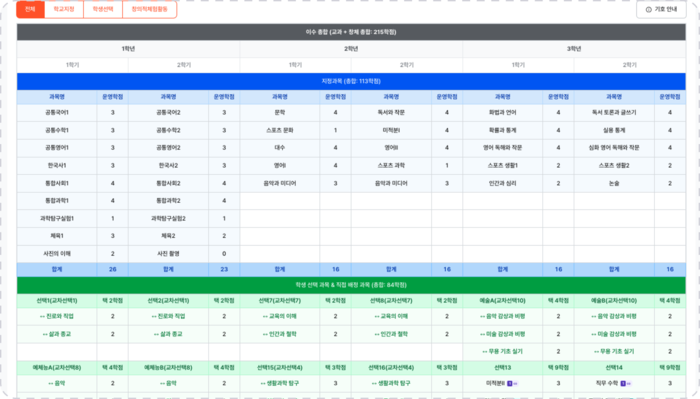Screen dimensions: 700x399
Task: Click the 체육2 subject cell
Action: pyautogui.click(x=168, y=236)
